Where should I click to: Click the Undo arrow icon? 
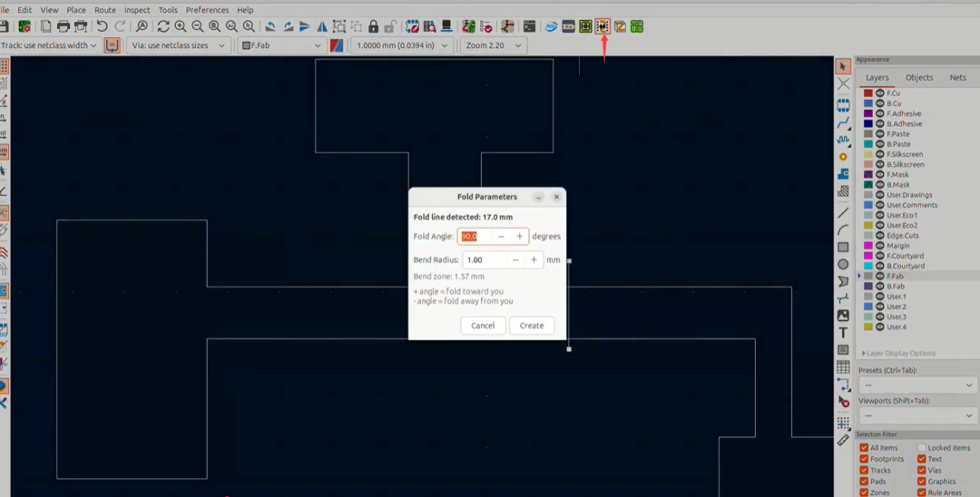[102, 27]
